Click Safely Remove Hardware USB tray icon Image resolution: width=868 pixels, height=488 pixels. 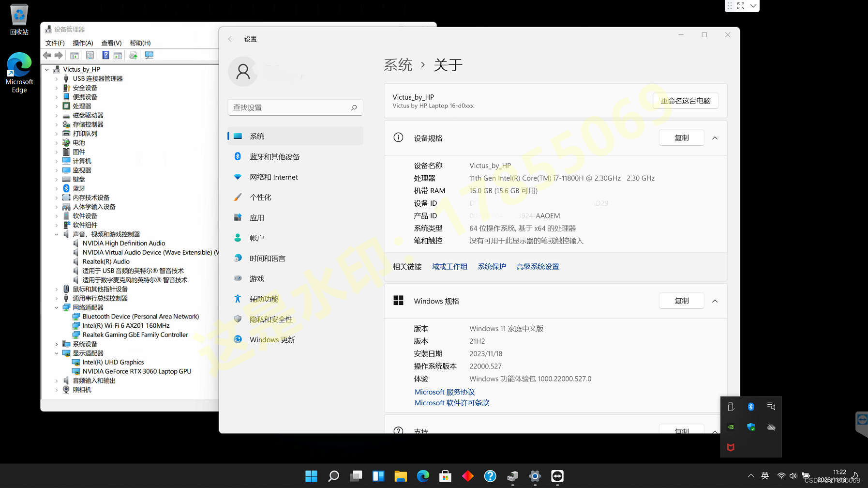[731, 407]
